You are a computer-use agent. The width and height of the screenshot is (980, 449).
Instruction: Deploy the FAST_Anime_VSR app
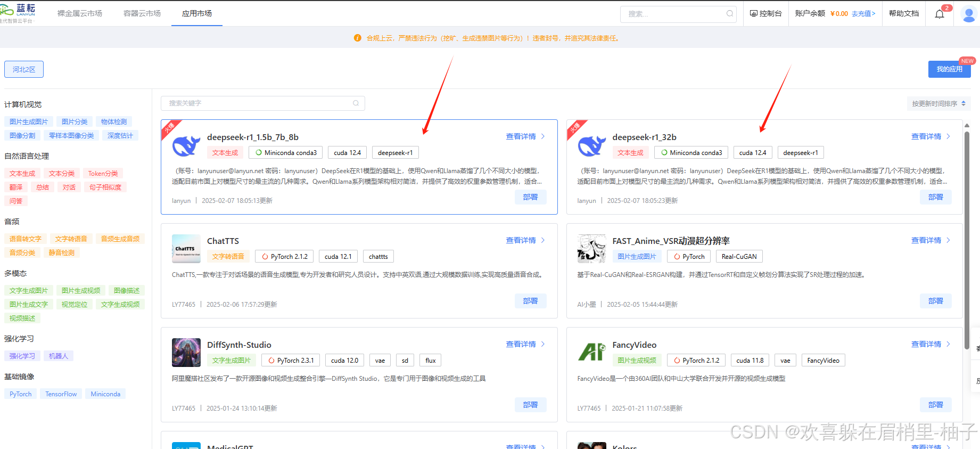[936, 301]
